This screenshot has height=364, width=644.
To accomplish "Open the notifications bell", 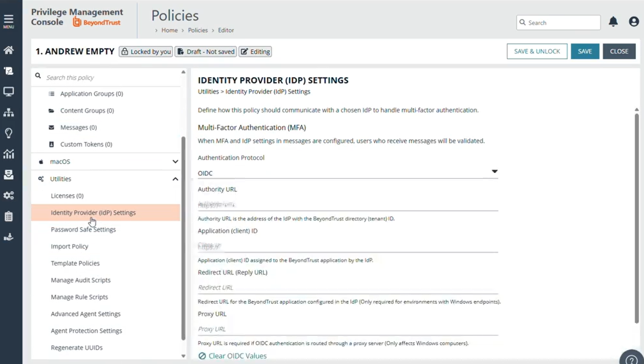I will [613, 22].
